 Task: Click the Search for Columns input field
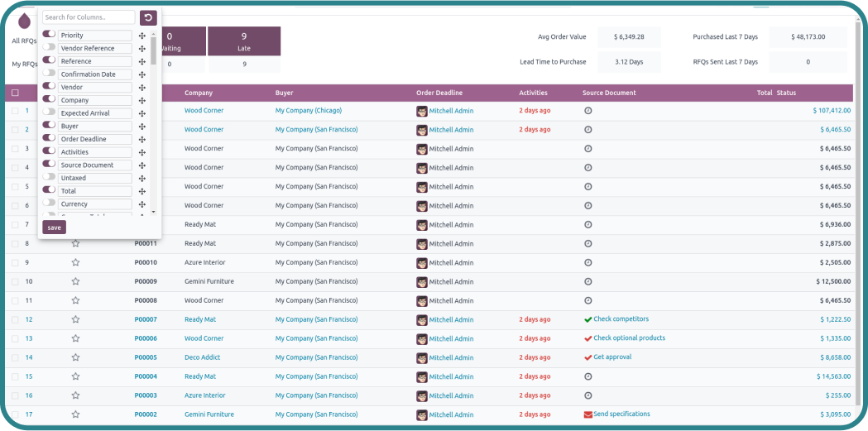pos(88,17)
